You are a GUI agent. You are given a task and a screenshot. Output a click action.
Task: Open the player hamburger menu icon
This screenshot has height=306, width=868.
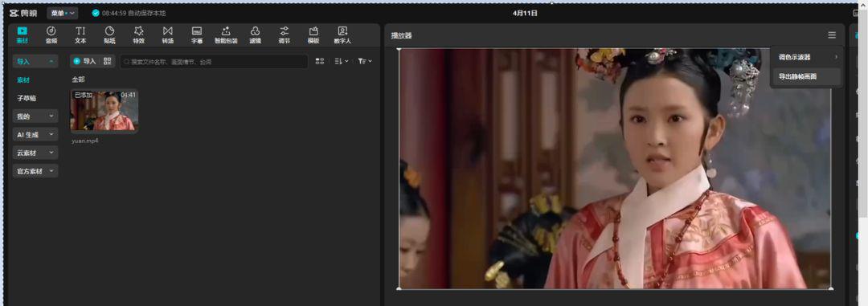click(832, 35)
